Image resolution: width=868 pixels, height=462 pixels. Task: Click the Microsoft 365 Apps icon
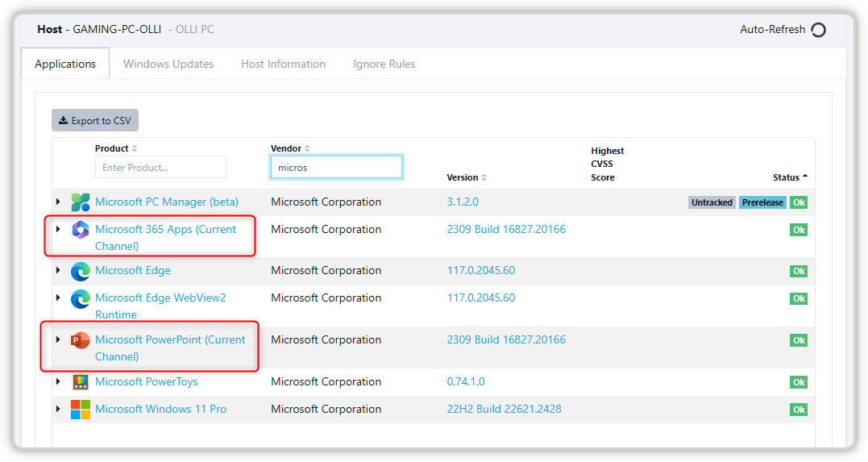[x=81, y=229]
